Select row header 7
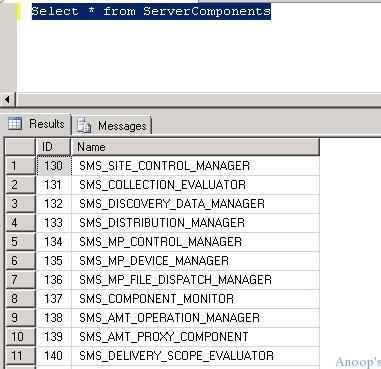 [20, 280]
